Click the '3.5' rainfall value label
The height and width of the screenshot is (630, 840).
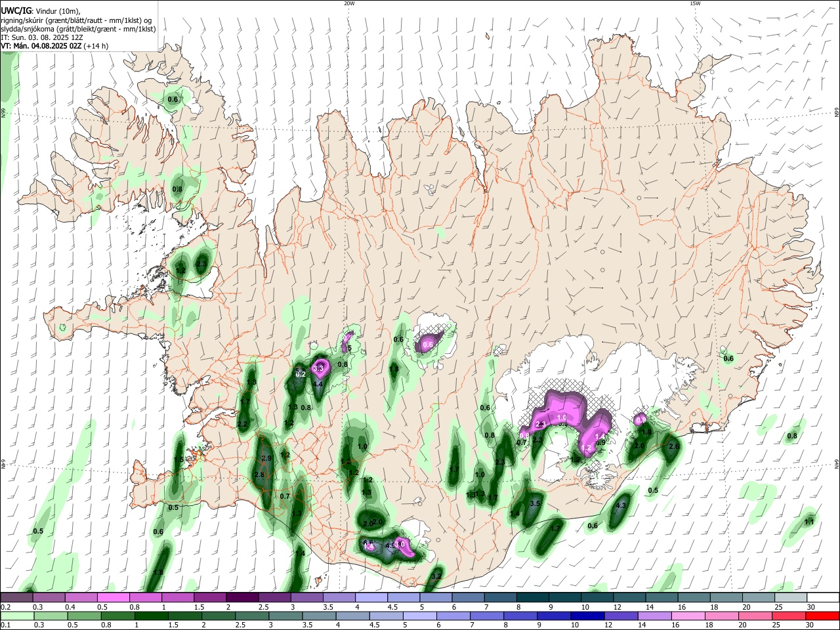(x=535, y=503)
